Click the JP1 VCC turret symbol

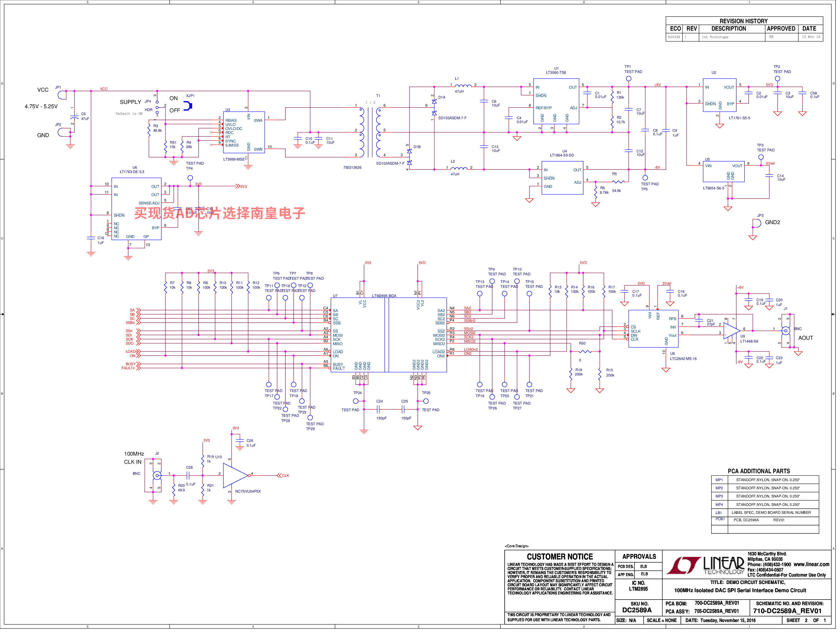62,95
